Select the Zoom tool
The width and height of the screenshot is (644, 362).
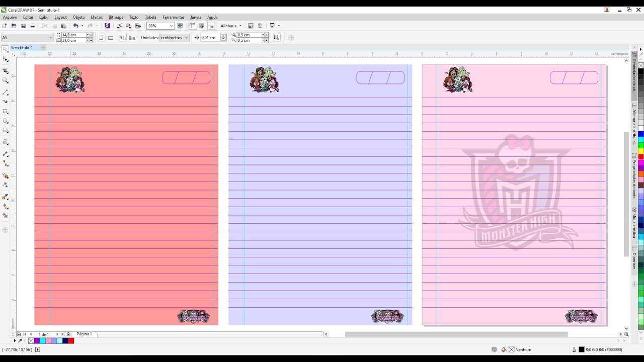point(6,80)
